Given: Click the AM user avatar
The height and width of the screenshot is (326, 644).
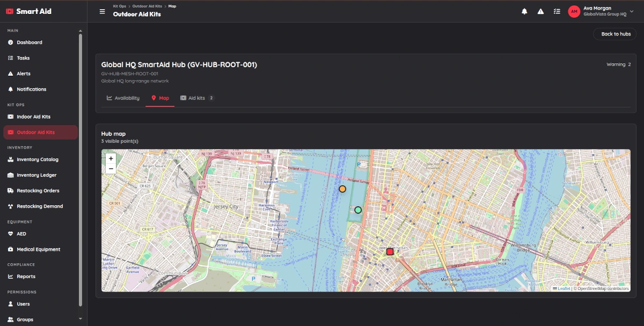Looking at the screenshot, I should [574, 11].
